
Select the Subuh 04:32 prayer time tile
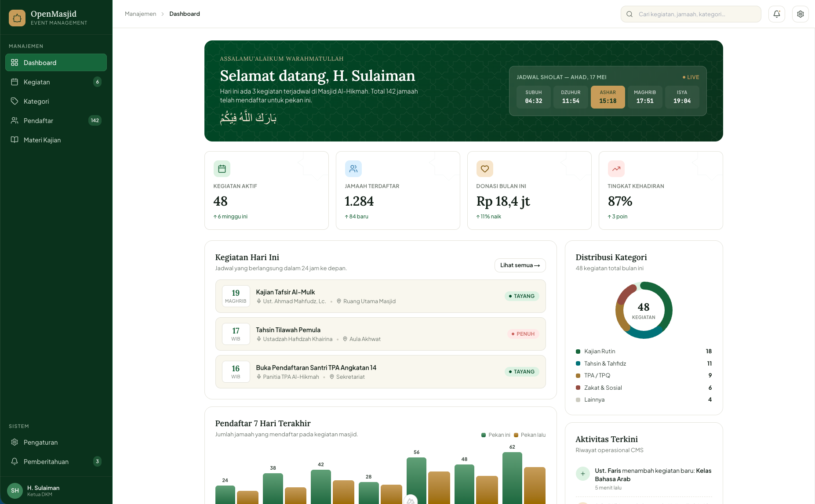point(534,97)
